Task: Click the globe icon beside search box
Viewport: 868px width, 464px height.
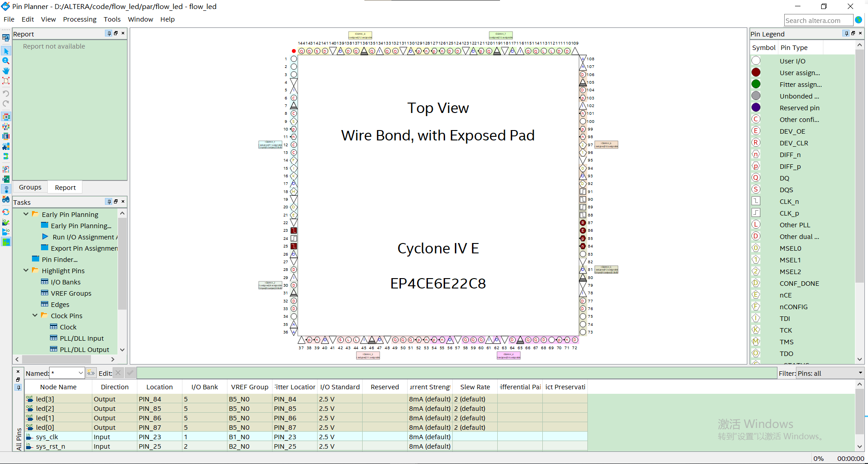Action: (859, 20)
